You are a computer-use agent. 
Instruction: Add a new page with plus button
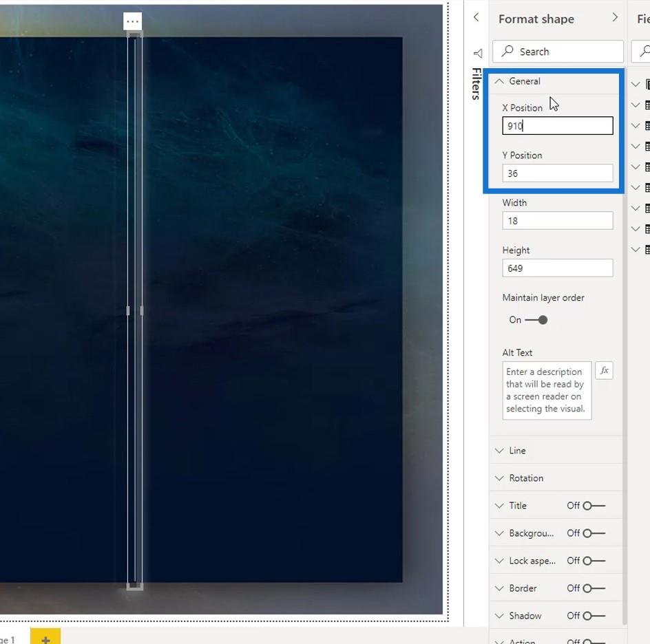(x=45, y=637)
